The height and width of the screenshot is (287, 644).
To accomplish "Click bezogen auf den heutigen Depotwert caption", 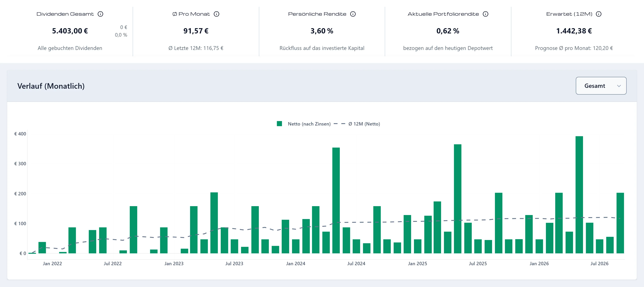I will [x=448, y=48].
